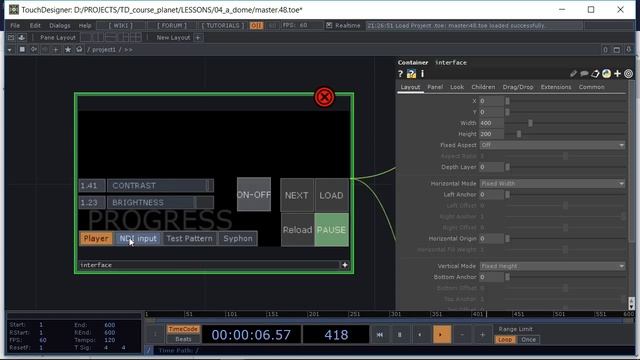Adjust the BRIGHTNESS slider

point(160,202)
